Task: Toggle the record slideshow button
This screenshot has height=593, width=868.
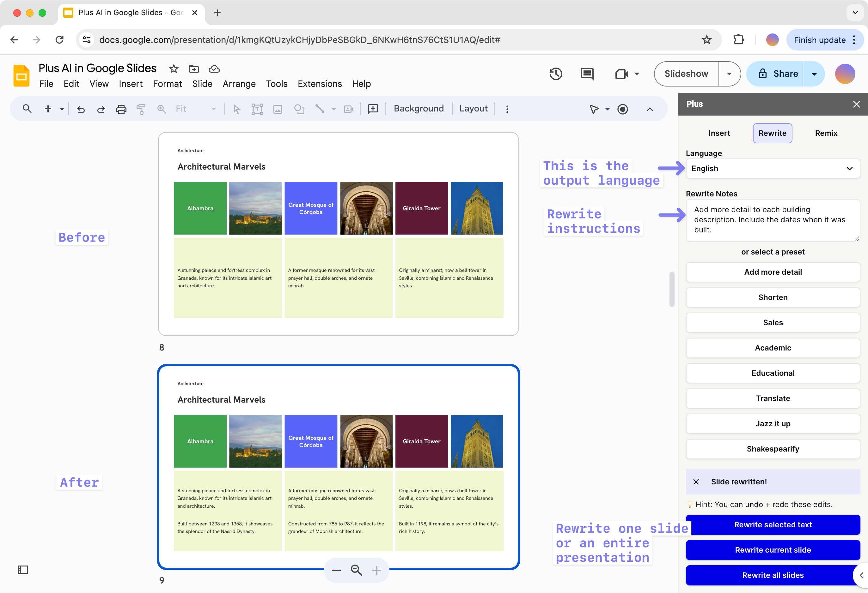Action: (x=622, y=109)
